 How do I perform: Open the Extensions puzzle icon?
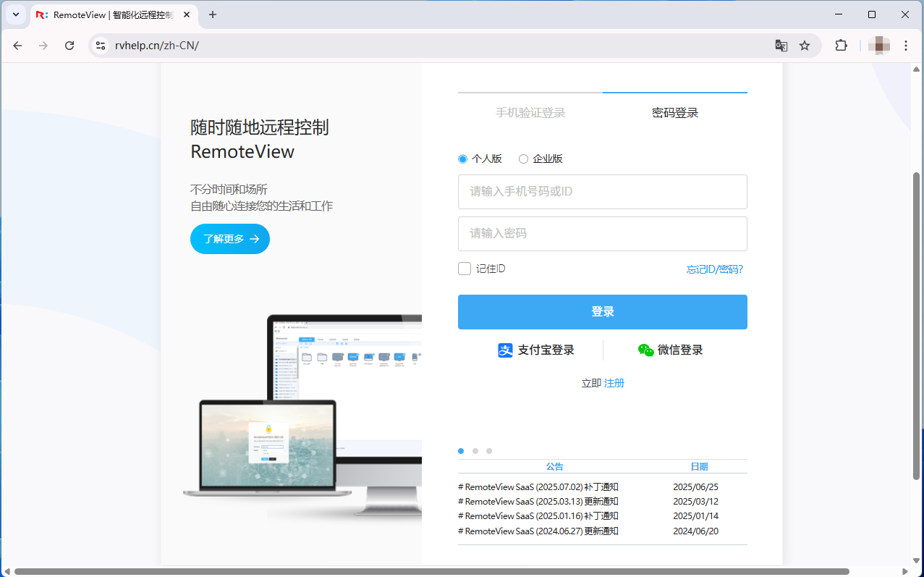pos(841,46)
